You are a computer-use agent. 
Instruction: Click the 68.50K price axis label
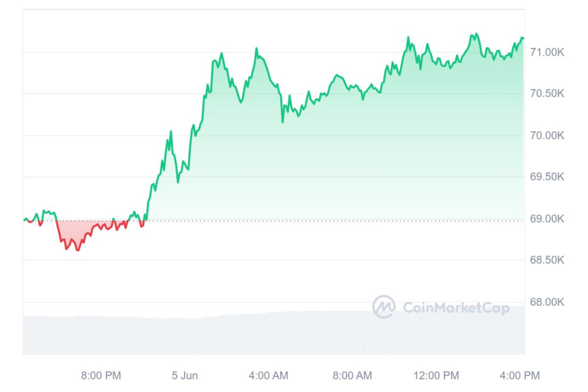[547, 261]
